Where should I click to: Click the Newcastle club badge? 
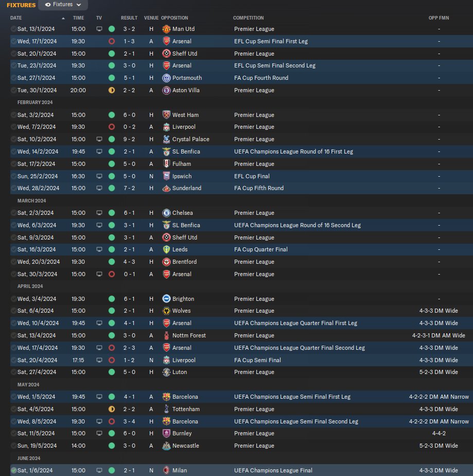point(166,446)
